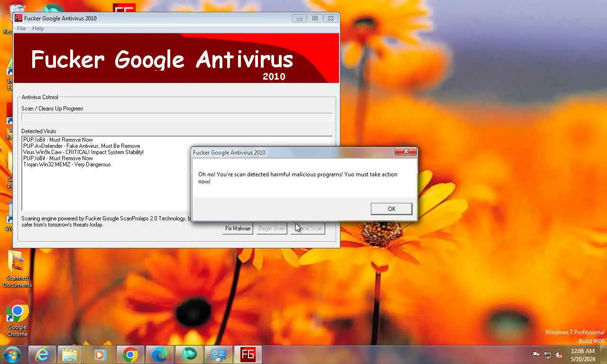Open the Control Panel taskbar icon
Image resolution: width=607 pixels, height=364 pixels.
(x=219, y=355)
